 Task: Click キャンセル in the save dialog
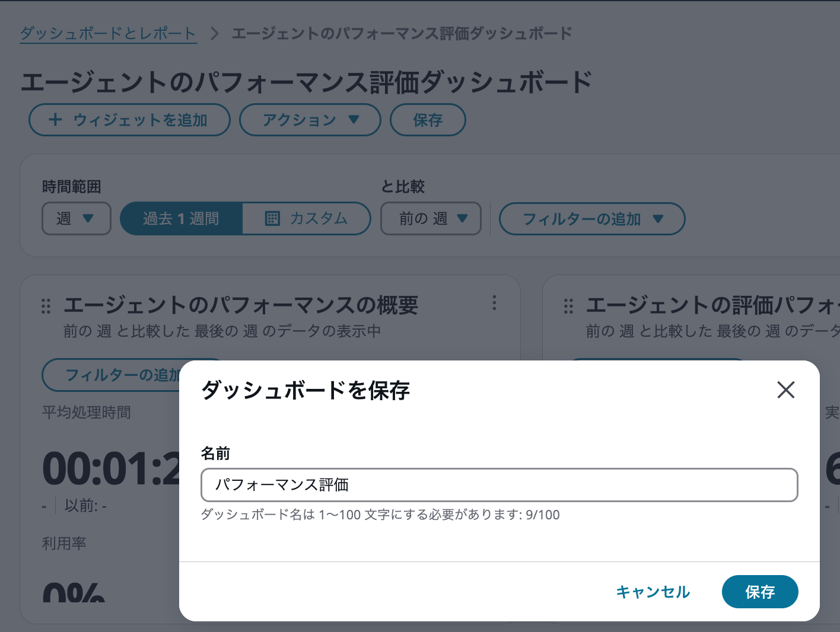(653, 592)
